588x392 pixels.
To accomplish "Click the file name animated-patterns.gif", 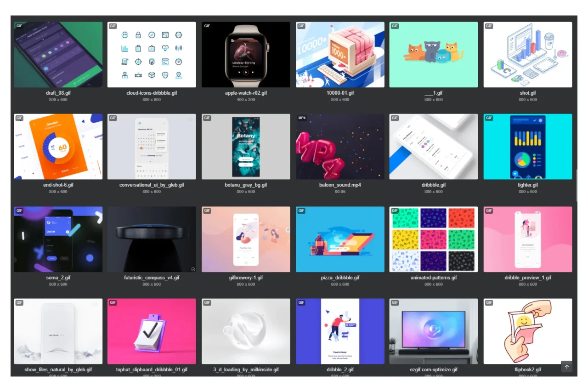I will pyautogui.click(x=434, y=278).
